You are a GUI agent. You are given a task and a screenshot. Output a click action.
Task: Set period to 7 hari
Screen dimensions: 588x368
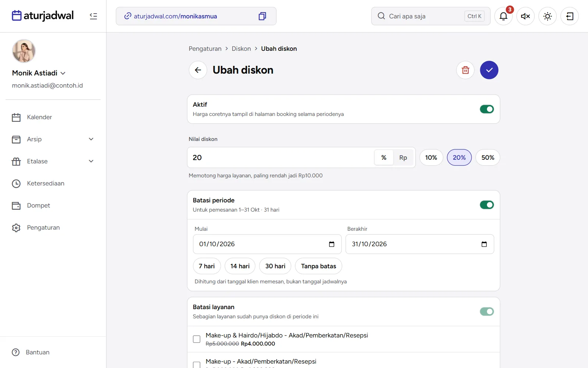tap(207, 266)
